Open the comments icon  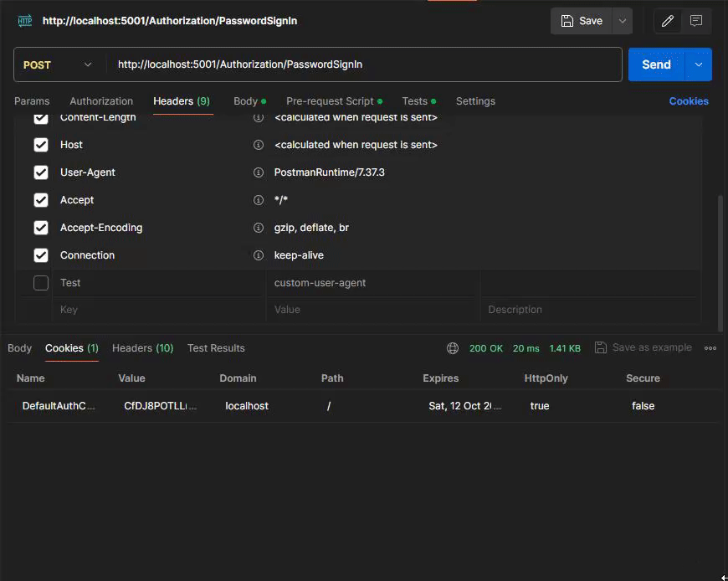[696, 21]
